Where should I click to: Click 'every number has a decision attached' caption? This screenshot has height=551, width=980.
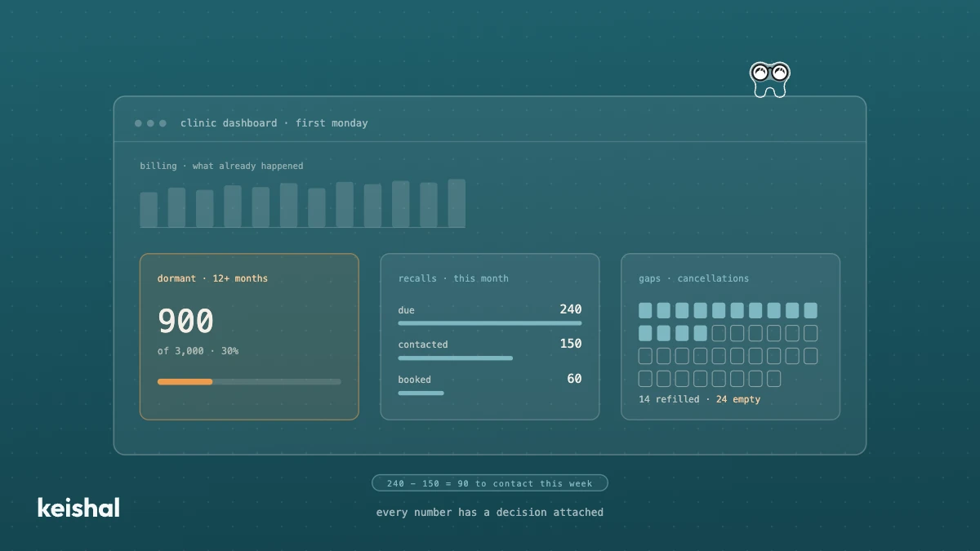[490, 513]
